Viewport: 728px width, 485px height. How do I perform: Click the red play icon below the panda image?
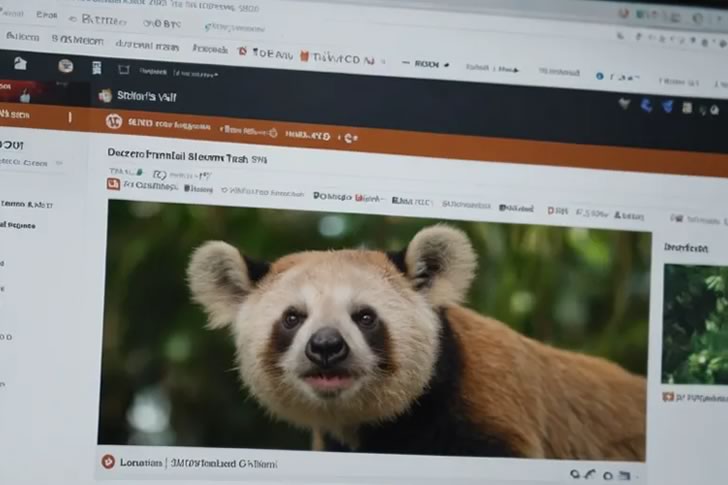[x=108, y=461]
